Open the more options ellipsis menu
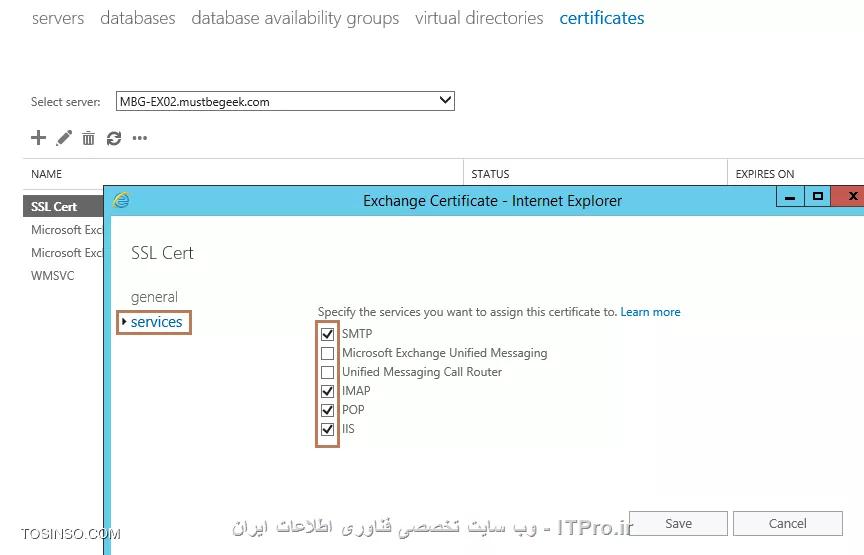 pos(140,138)
